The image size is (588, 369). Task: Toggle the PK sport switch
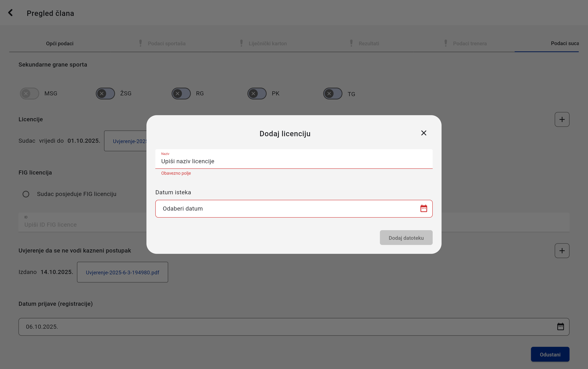pyautogui.click(x=257, y=94)
